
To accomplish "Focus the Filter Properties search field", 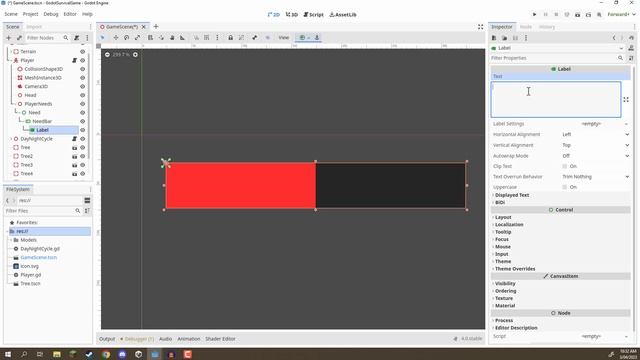I will tap(558, 58).
